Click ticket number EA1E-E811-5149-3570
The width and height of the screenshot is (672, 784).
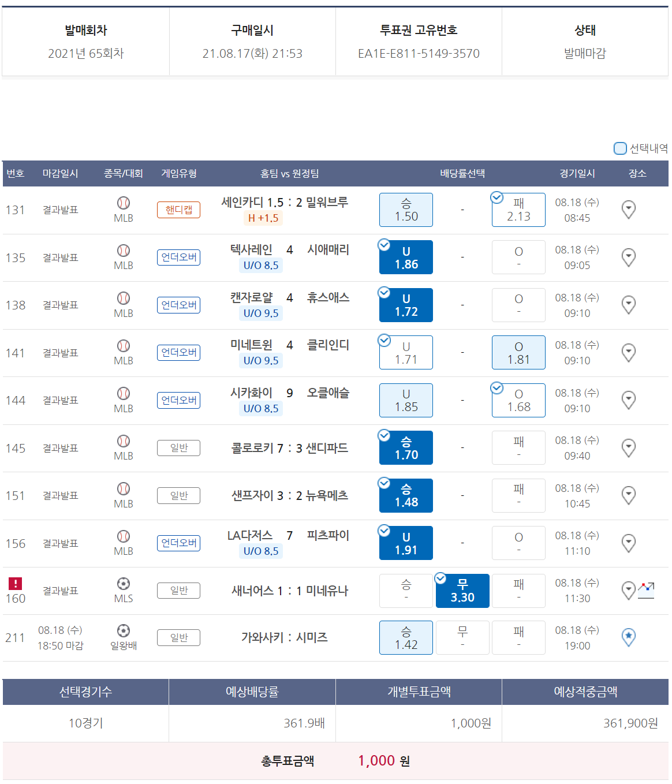[419, 53]
